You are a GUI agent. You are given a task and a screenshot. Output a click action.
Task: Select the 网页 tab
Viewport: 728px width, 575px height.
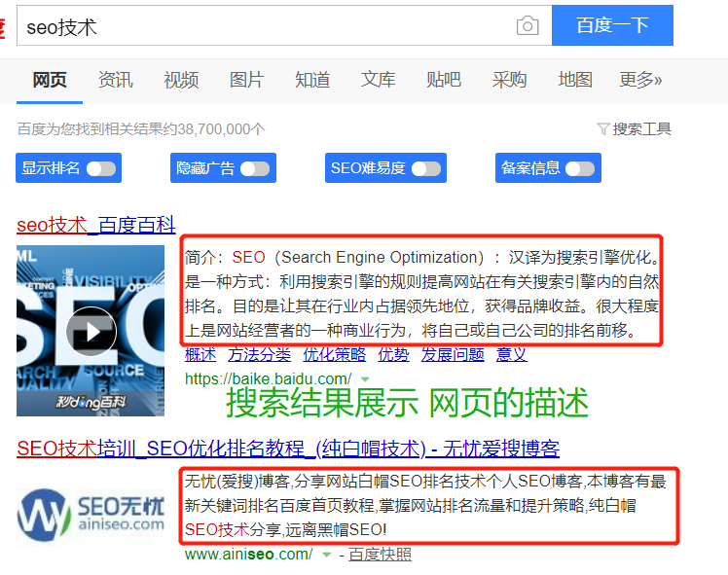coord(50,80)
